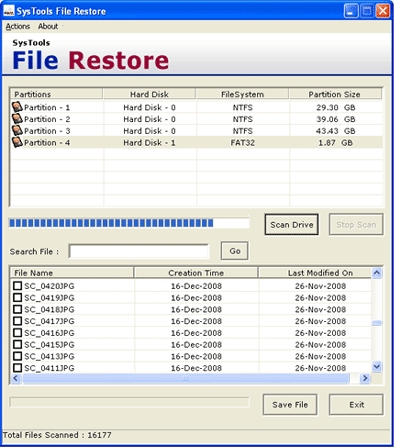This screenshot has width=394, height=448.
Task: Click the horizontal scrollbar thumb of file list
Action: click(186, 378)
